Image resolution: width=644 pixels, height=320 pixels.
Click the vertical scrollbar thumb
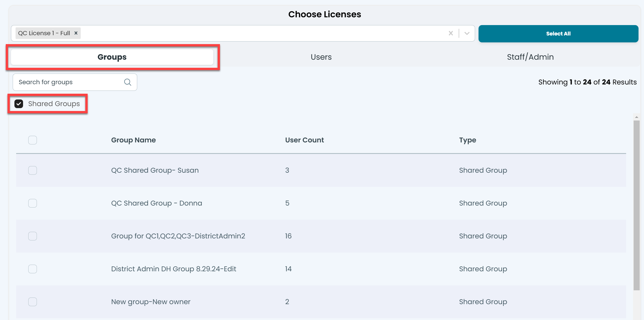pyautogui.click(x=637, y=205)
